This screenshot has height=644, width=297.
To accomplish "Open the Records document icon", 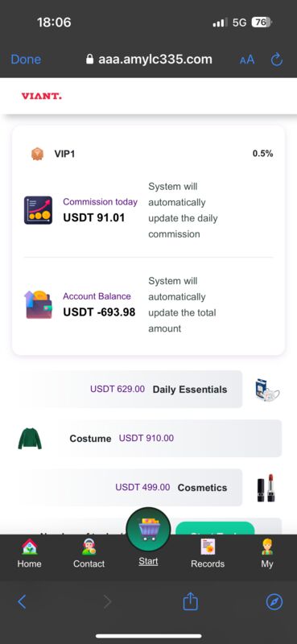I will (x=208, y=547).
